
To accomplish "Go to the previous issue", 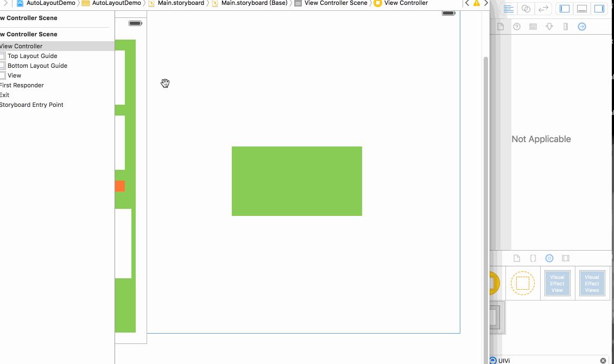I will [x=467, y=3].
